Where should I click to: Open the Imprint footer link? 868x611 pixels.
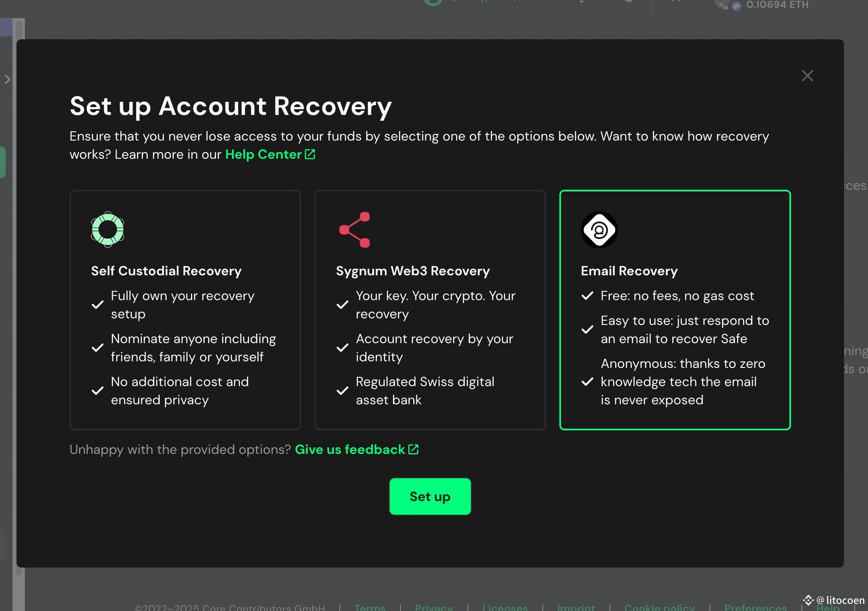coord(576,607)
